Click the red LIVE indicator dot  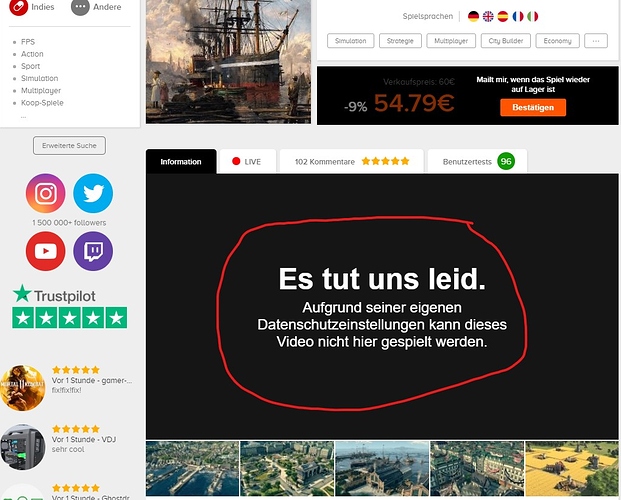coord(236,161)
